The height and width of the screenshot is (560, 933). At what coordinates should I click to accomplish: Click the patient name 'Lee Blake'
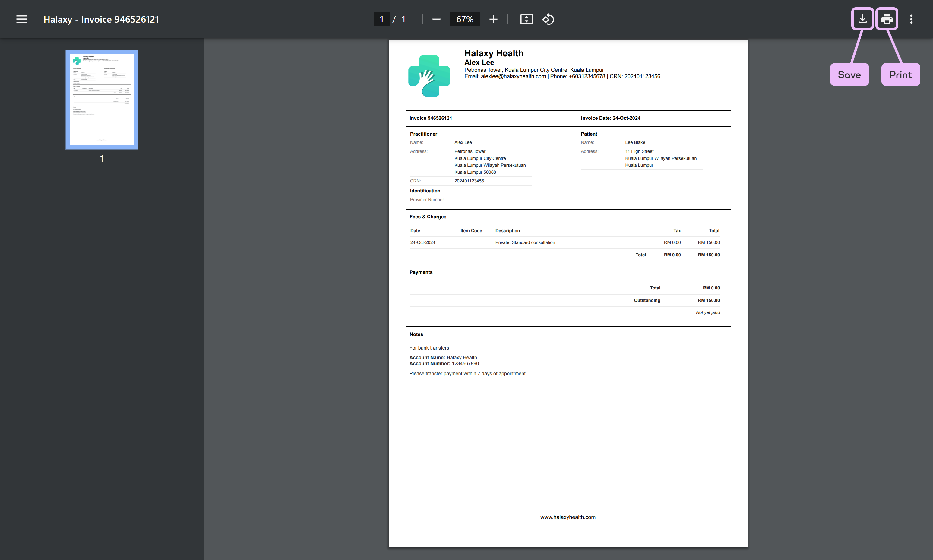click(x=635, y=142)
